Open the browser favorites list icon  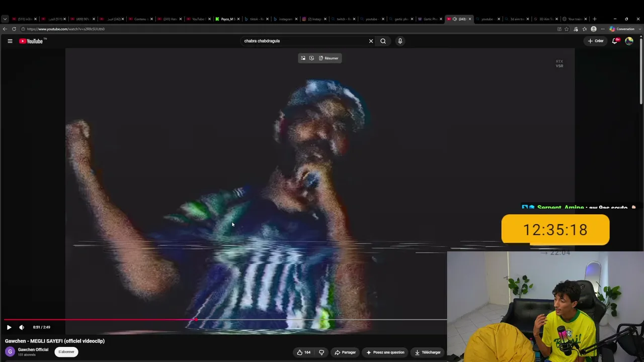[x=585, y=29]
